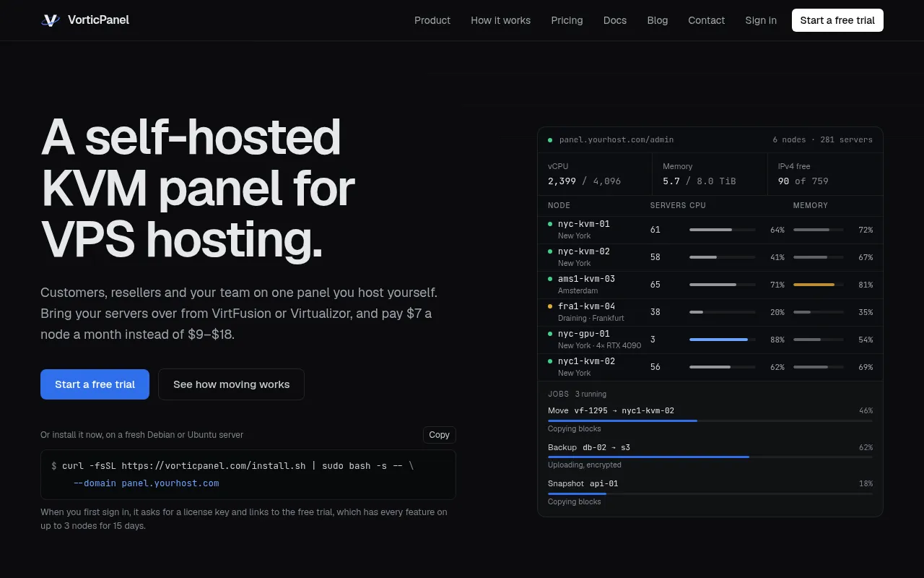Open the Pricing page
The image size is (924, 578).
pyautogui.click(x=567, y=20)
